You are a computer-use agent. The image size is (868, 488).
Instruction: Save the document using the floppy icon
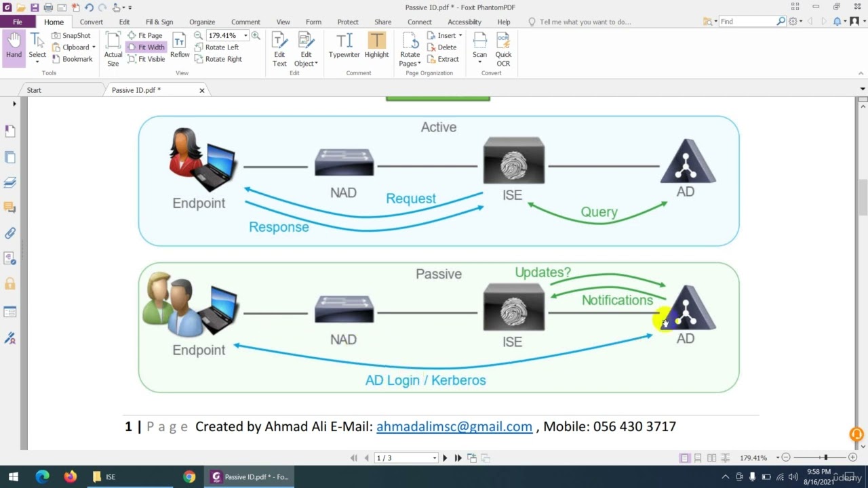coord(35,7)
